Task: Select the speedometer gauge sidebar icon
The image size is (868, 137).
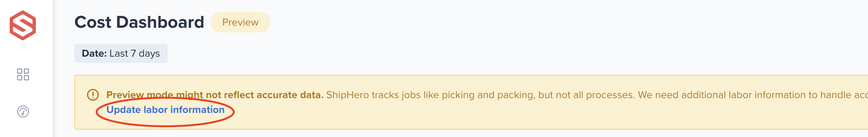Action: click(23, 111)
